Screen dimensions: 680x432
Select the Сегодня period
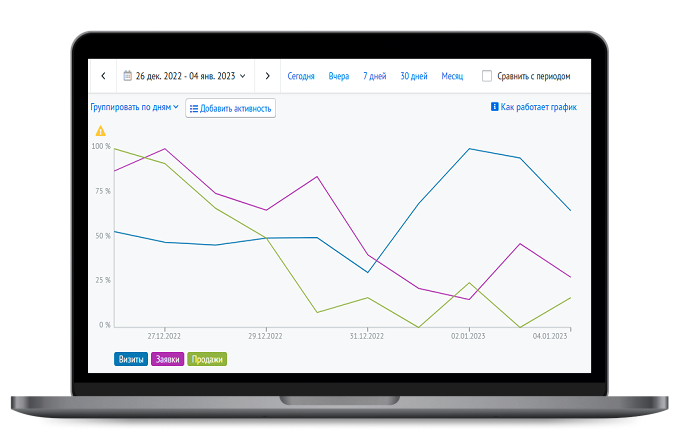pos(301,76)
